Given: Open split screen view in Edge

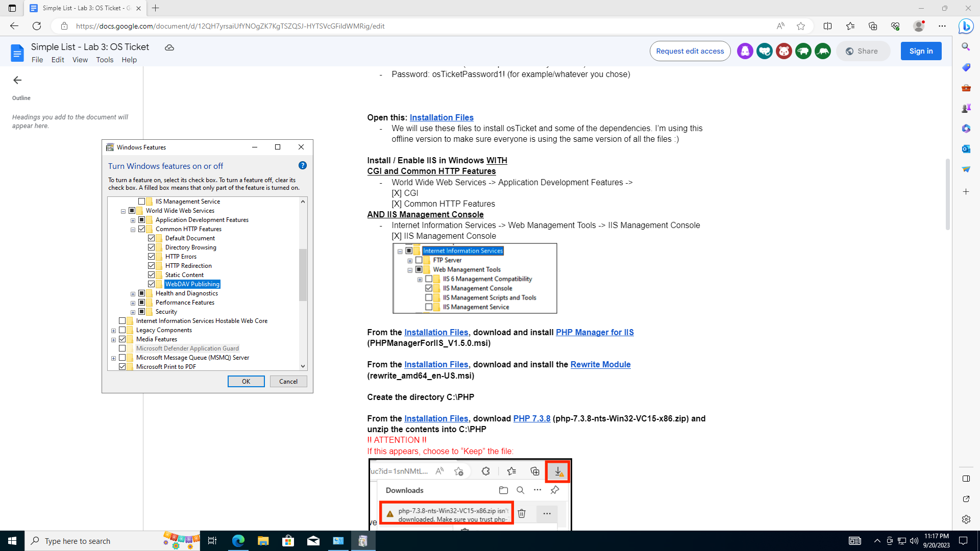Looking at the screenshot, I should pos(827,26).
